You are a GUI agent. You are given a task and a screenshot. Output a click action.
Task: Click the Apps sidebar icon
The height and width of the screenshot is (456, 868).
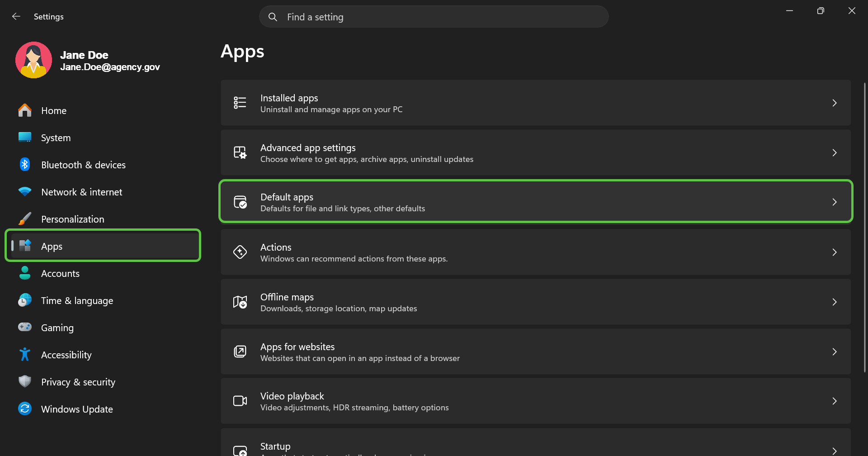coord(25,246)
